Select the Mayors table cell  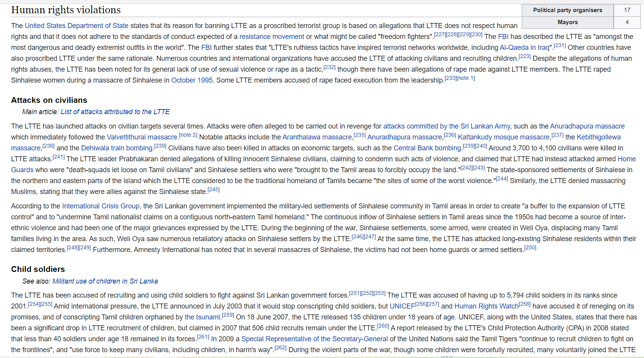click(568, 22)
